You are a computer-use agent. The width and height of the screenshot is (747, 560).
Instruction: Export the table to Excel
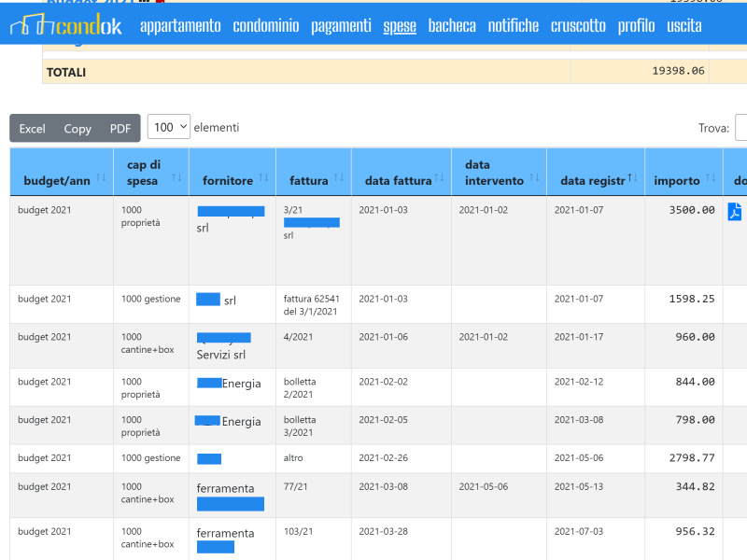coord(32,129)
